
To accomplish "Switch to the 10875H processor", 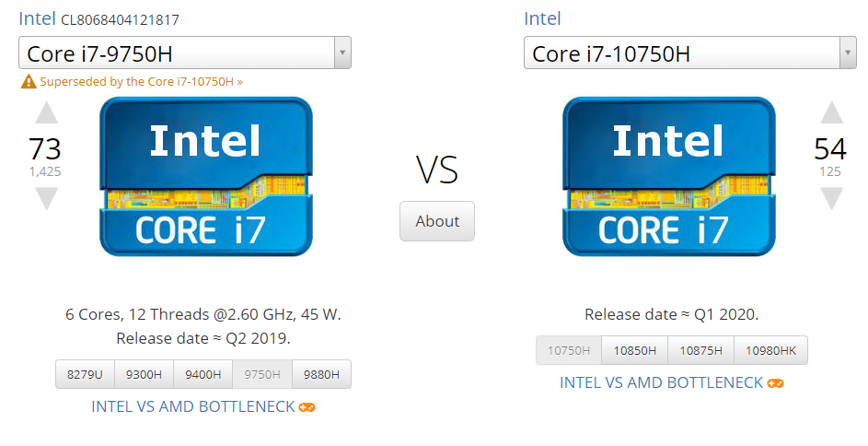I will 700,351.
